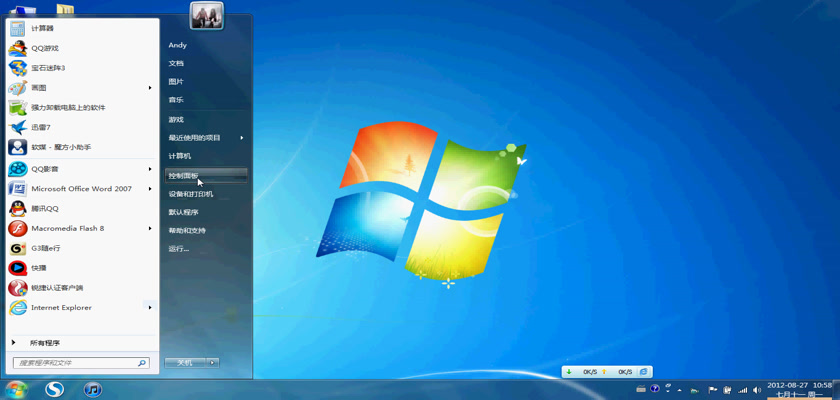The height and width of the screenshot is (400, 840).
Task: Expand Internet Explorer jump list arrow
Action: coord(150,307)
